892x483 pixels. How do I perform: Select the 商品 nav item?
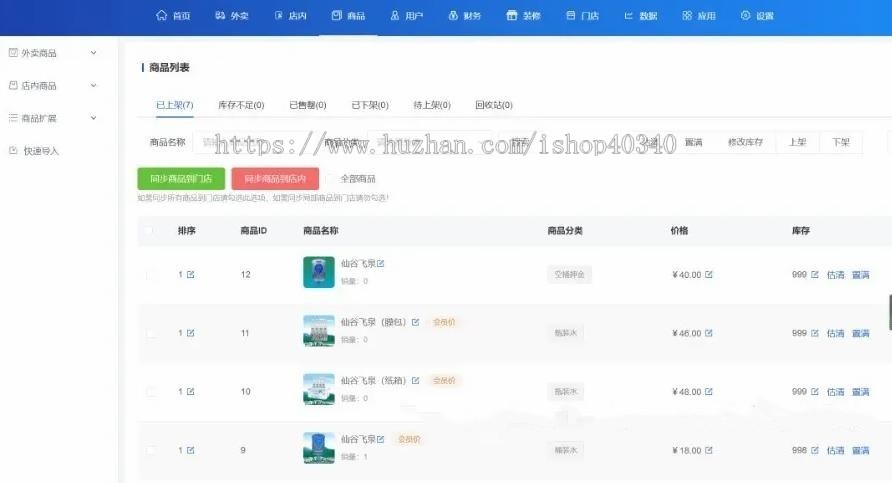point(348,16)
